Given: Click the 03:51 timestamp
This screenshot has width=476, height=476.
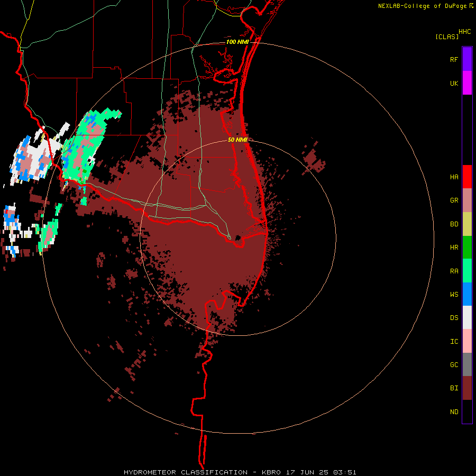Looking at the screenshot, I should (x=344, y=472).
